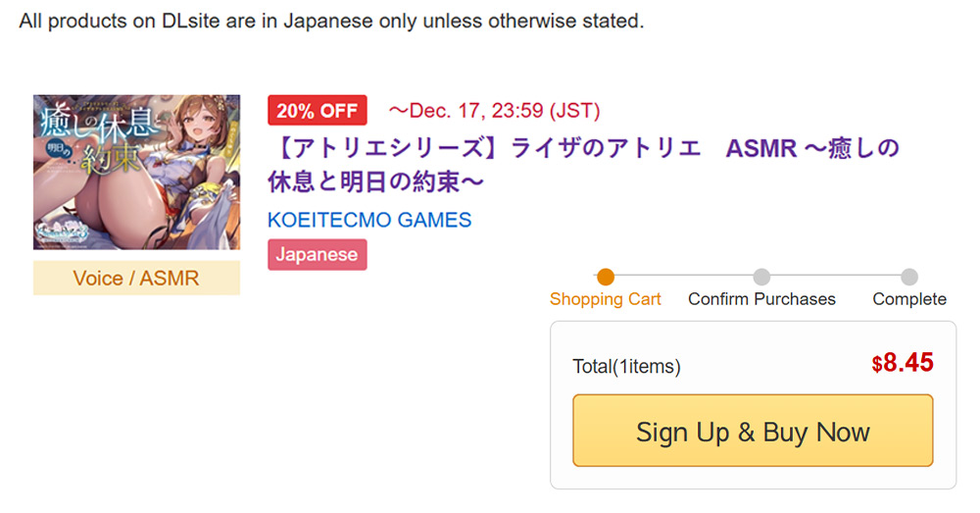Click the sale end date Dec. 17 text
This screenshot has width=980, height=513.
(x=494, y=111)
